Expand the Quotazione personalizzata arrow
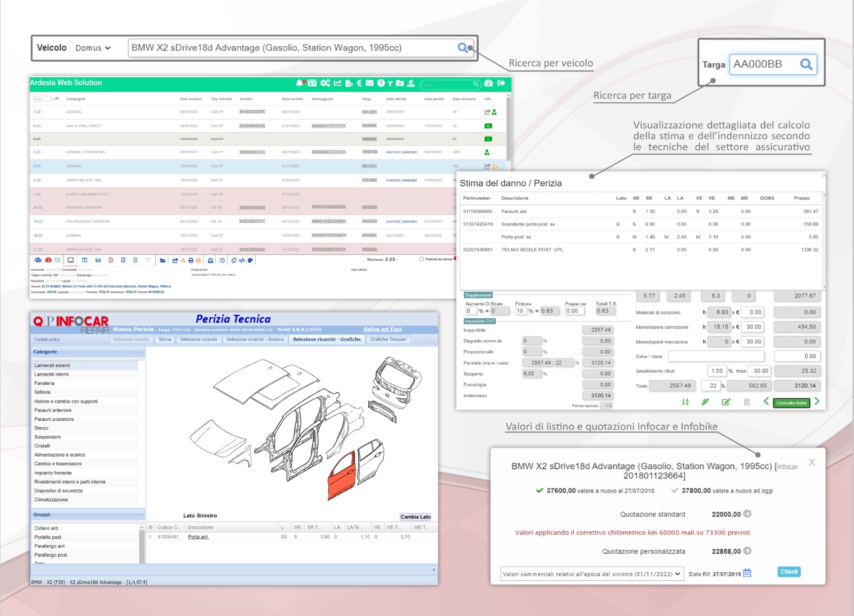 [747, 551]
